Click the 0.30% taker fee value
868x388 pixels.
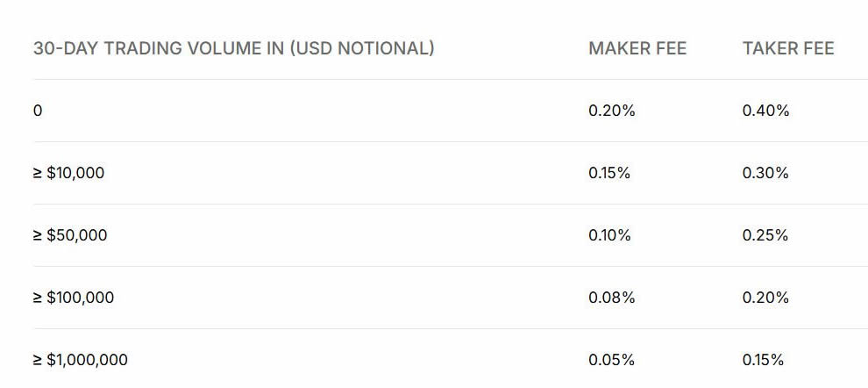tap(765, 173)
